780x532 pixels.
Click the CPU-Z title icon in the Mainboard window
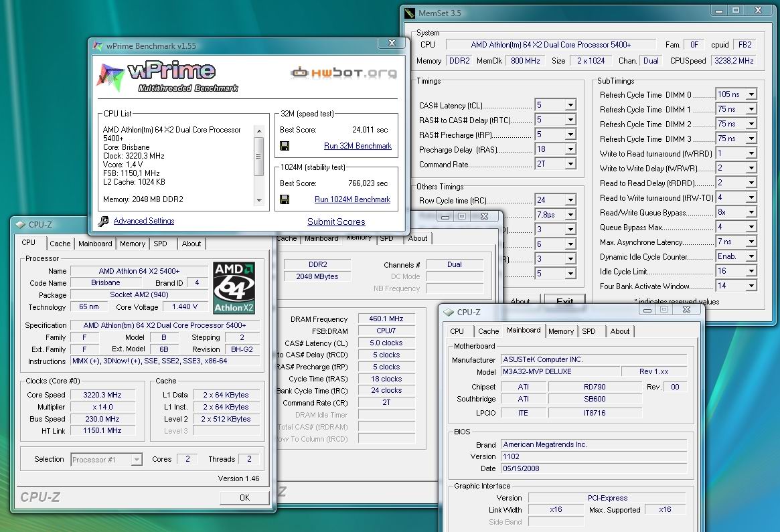(x=449, y=313)
